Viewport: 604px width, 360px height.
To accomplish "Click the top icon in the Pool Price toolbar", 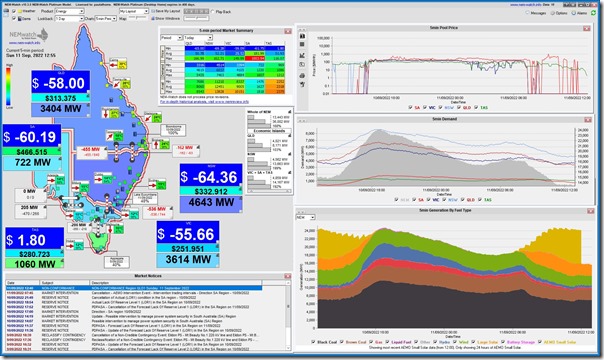I will click(x=302, y=36).
